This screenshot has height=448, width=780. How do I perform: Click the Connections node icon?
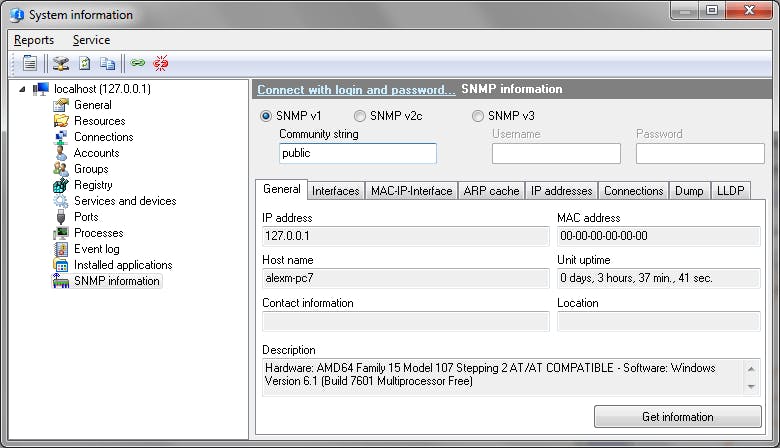(61, 137)
